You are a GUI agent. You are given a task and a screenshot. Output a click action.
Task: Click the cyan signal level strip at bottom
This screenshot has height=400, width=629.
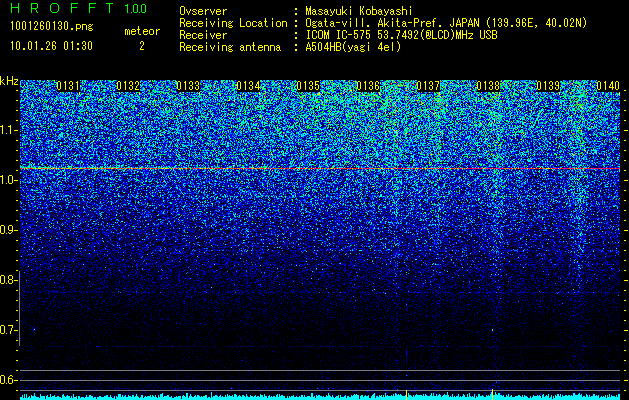pyautogui.click(x=320, y=397)
